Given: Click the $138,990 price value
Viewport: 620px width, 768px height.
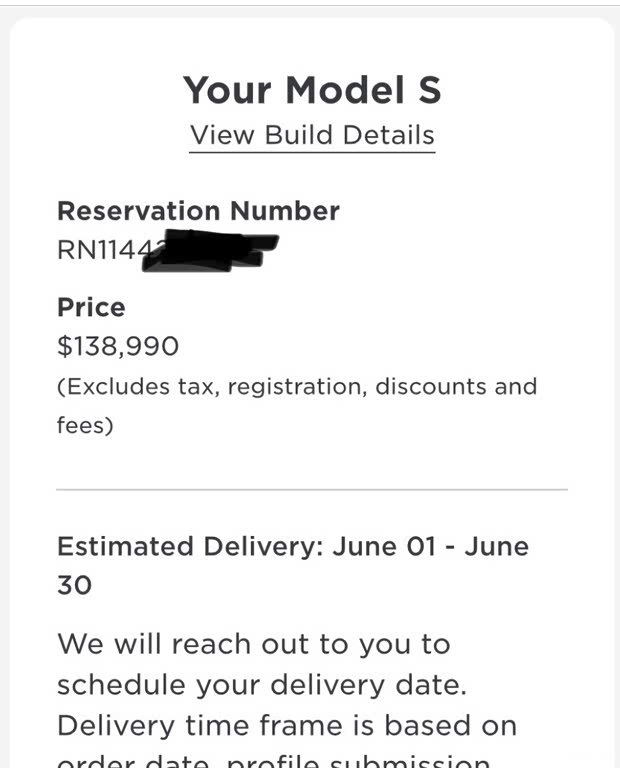Looking at the screenshot, I should click(x=118, y=347).
